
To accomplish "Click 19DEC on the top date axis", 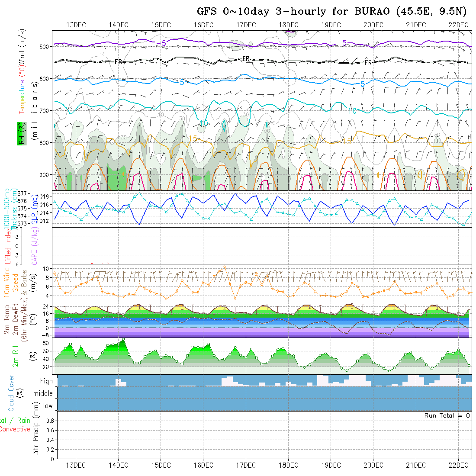I will click(x=331, y=25).
